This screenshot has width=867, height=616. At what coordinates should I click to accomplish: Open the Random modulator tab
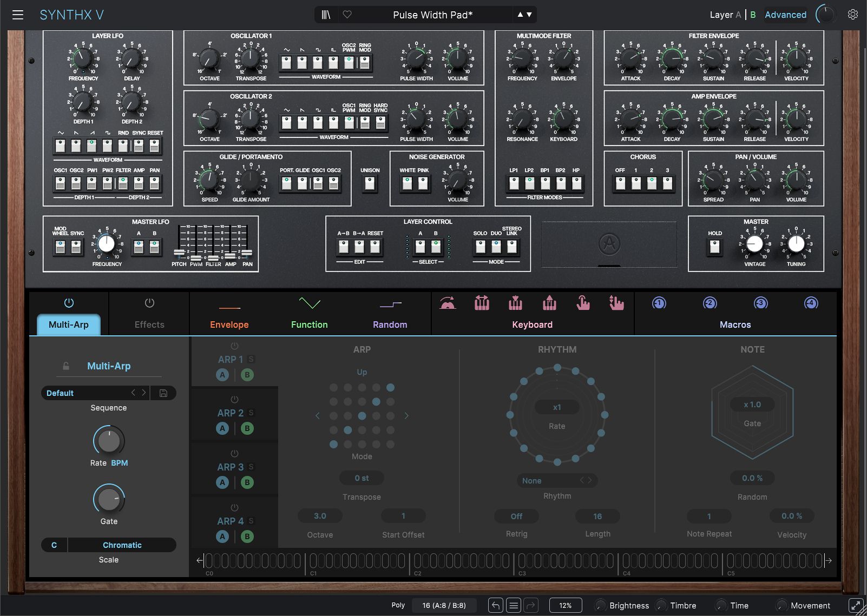pyautogui.click(x=390, y=324)
